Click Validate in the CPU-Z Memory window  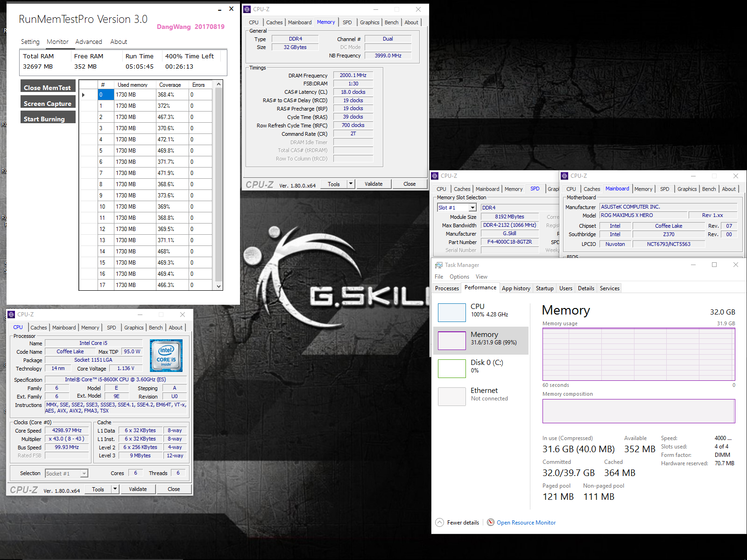click(373, 183)
